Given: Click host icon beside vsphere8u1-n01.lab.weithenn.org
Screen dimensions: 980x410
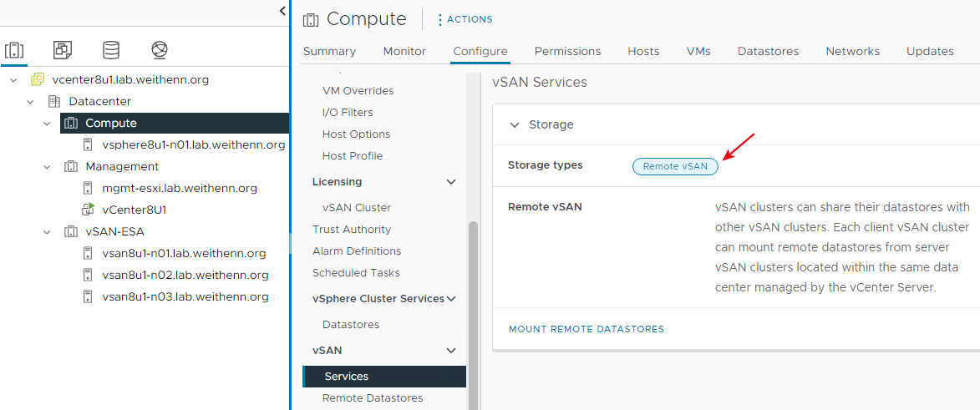Looking at the screenshot, I should pyautogui.click(x=88, y=145).
